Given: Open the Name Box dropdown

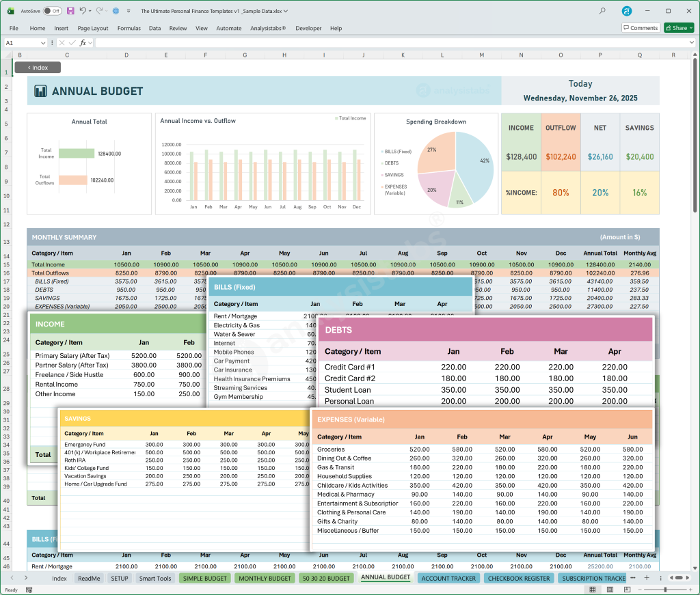Looking at the screenshot, I should (42, 42).
